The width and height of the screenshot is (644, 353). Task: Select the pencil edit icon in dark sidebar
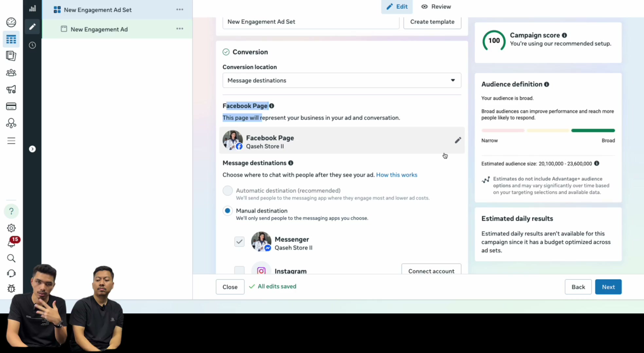click(32, 26)
